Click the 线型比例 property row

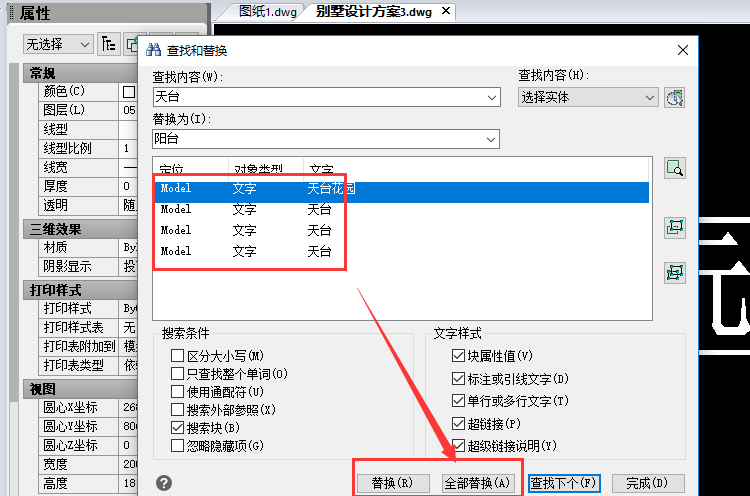pos(88,148)
